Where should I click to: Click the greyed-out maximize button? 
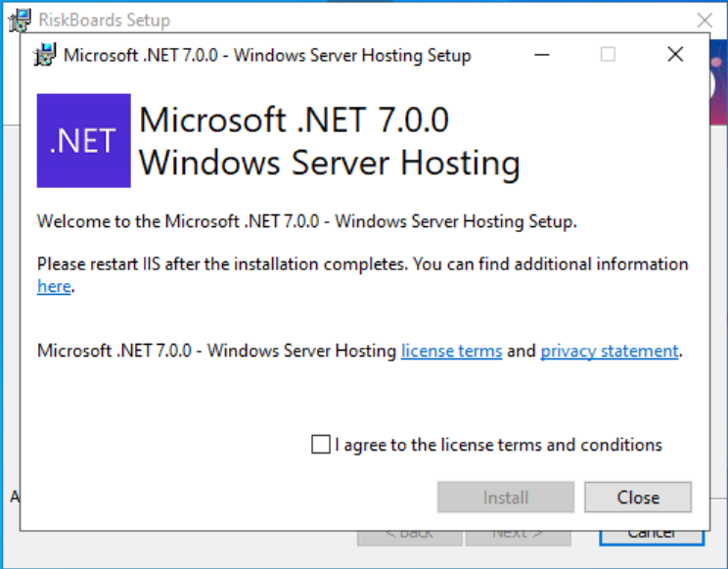pos(608,55)
